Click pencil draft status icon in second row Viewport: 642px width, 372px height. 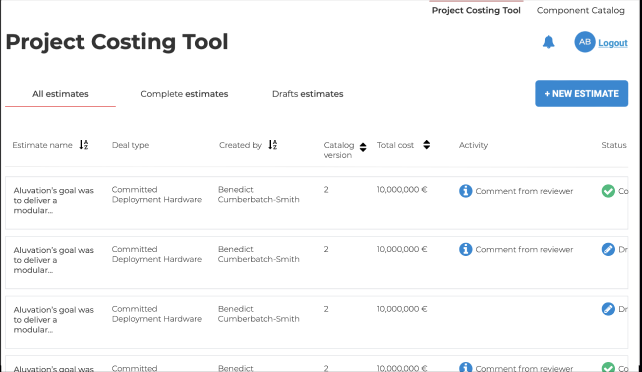click(608, 249)
